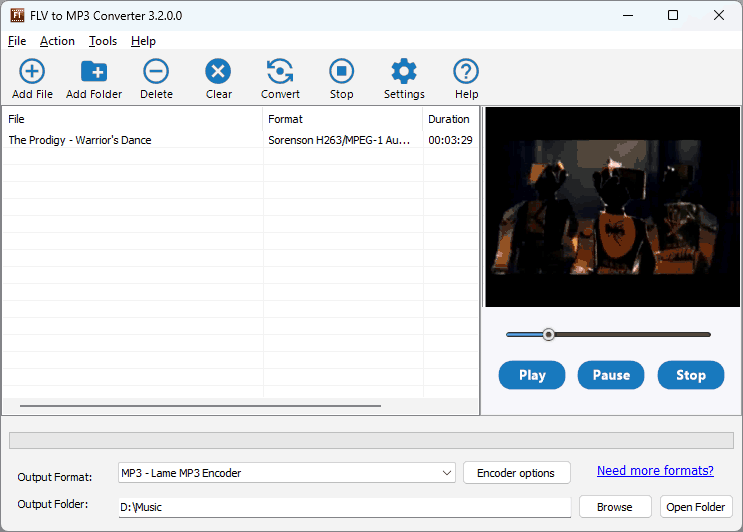Start conversion with the Convert icon

[x=280, y=72]
